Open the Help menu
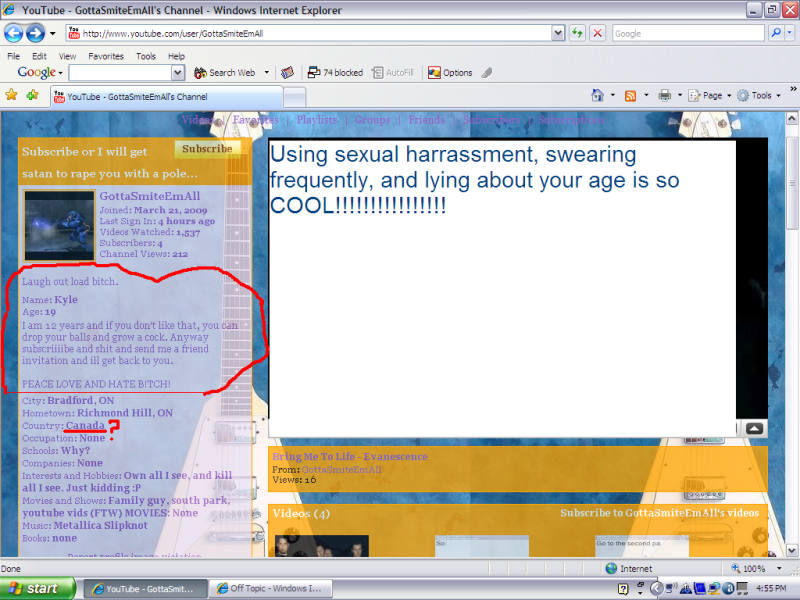800x600 pixels. (176, 56)
